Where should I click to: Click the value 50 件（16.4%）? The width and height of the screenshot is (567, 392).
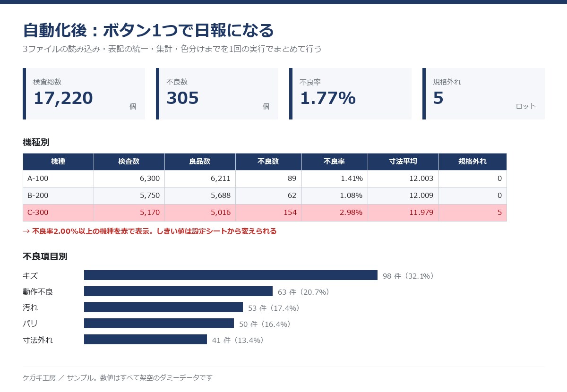(265, 324)
